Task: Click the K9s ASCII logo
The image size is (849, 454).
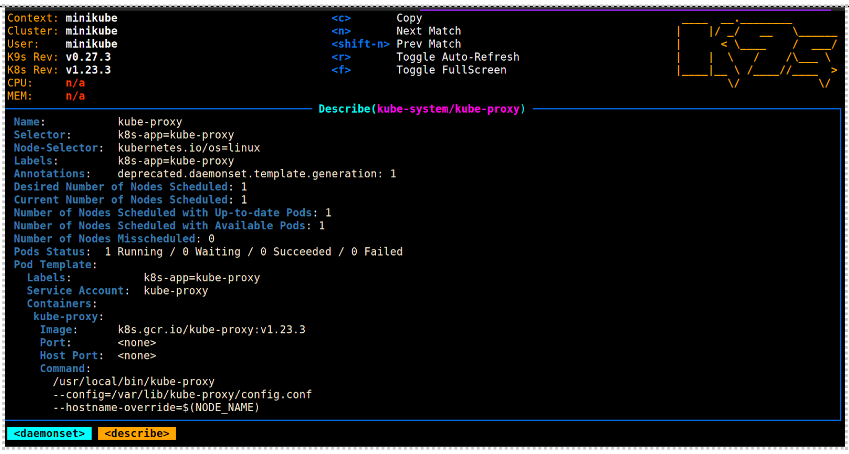Action: [756, 54]
